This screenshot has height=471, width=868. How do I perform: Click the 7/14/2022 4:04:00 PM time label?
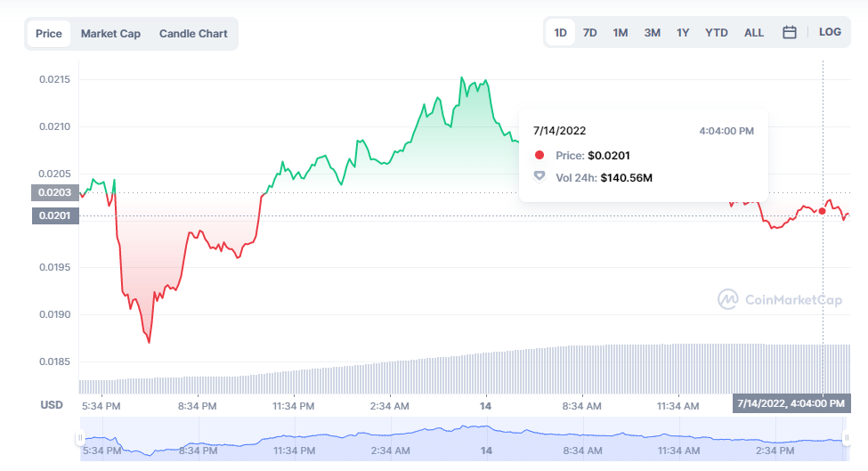coord(791,403)
